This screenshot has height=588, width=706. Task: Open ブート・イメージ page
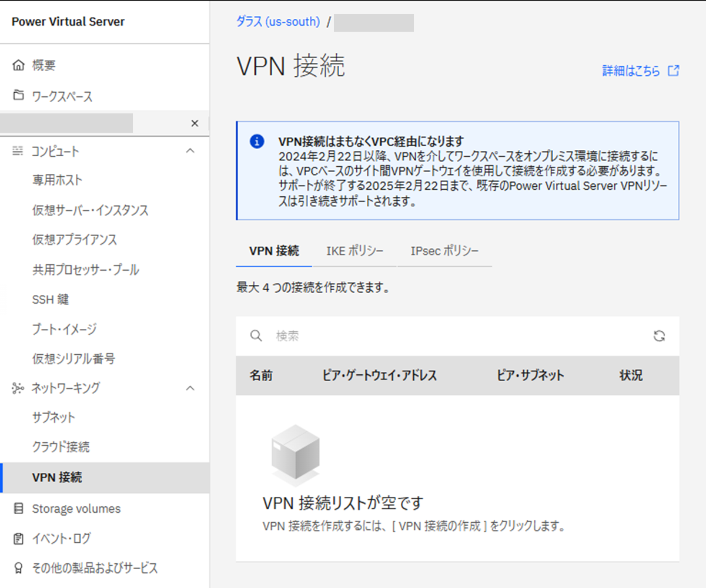click(x=64, y=329)
